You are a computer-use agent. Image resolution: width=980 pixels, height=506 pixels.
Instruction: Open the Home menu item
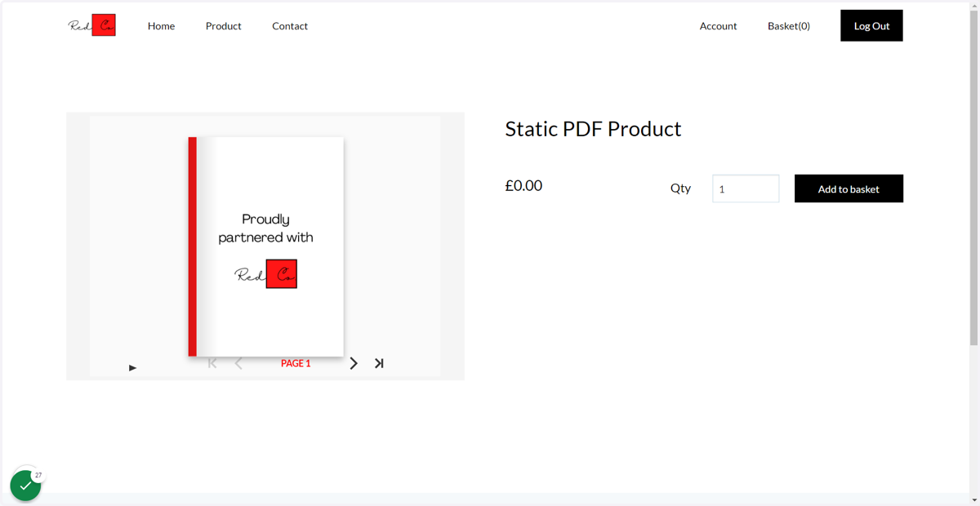pos(161,26)
